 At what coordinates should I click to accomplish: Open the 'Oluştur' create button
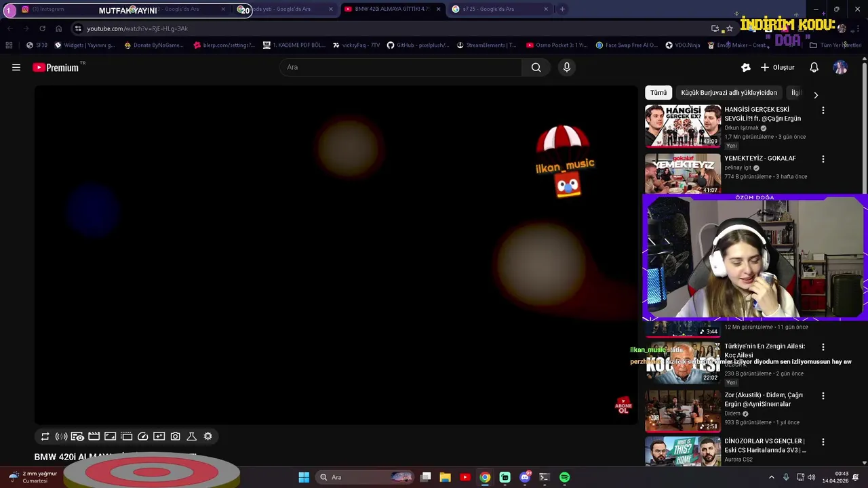pos(777,67)
